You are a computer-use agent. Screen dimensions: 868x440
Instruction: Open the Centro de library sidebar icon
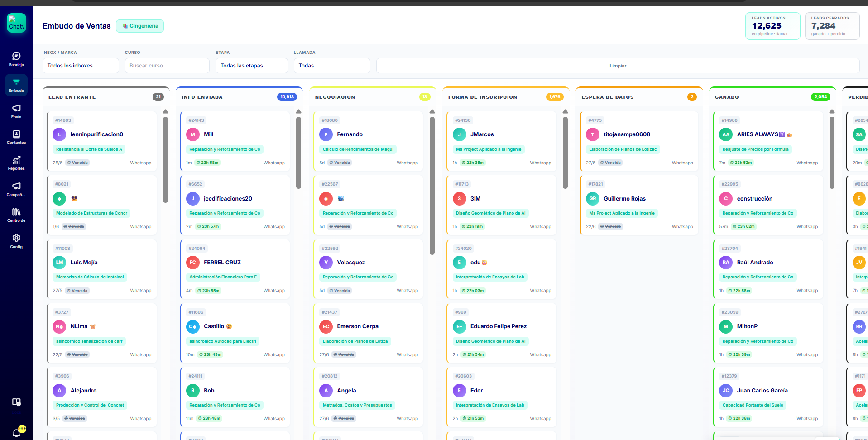click(x=16, y=215)
